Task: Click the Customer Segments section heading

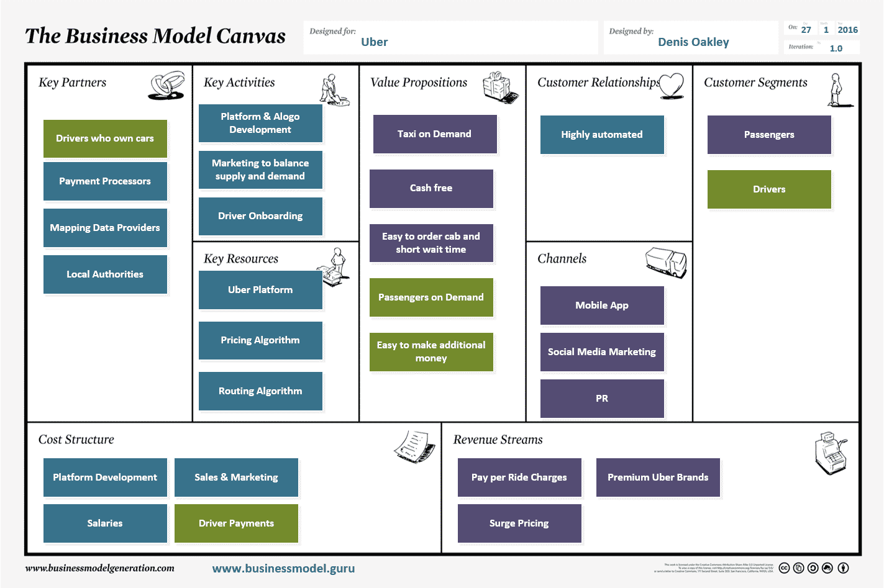Action: point(755,83)
